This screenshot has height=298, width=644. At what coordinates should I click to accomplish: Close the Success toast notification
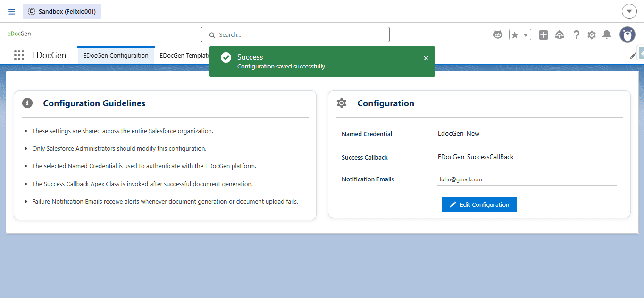[x=426, y=58]
